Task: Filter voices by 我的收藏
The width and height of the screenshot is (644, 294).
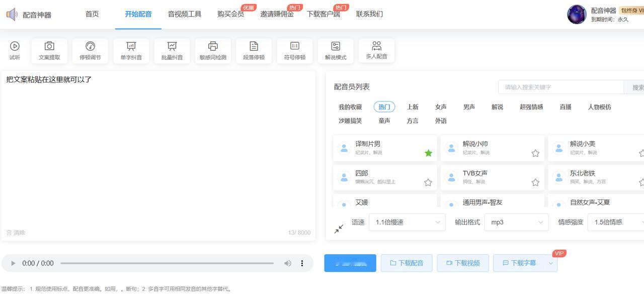Action: [350, 107]
